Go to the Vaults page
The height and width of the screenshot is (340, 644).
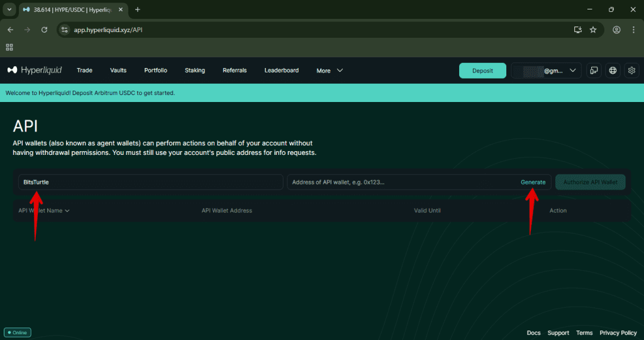click(x=118, y=71)
